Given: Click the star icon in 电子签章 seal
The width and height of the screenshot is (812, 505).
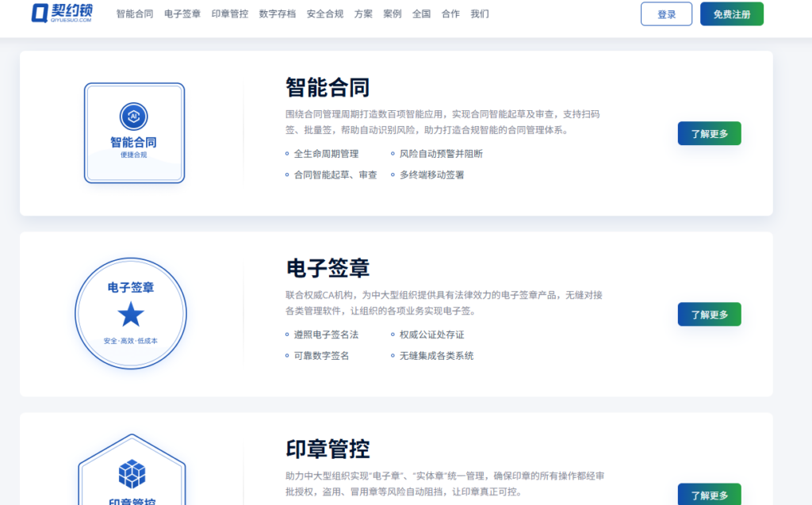Looking at the screenshot, I should click(131, 315).
